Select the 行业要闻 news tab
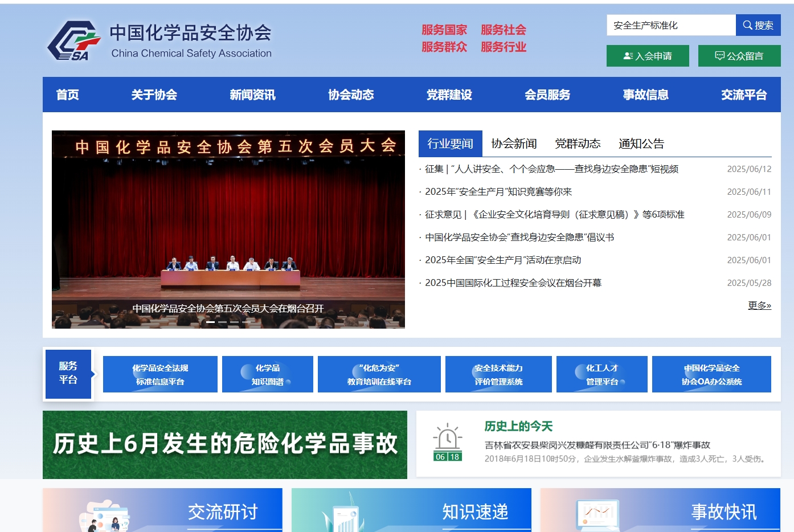 click(x=451, y=144)
